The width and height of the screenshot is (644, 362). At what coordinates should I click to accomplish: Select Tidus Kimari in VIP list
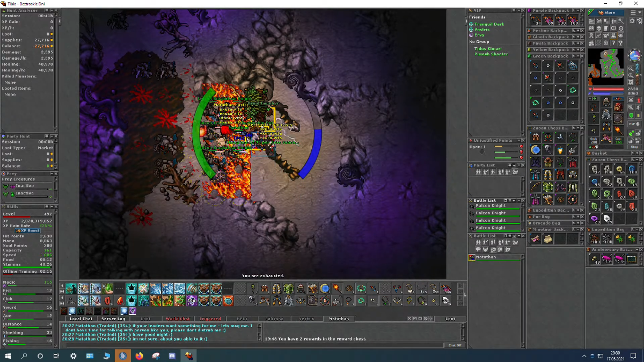(488, 49)
